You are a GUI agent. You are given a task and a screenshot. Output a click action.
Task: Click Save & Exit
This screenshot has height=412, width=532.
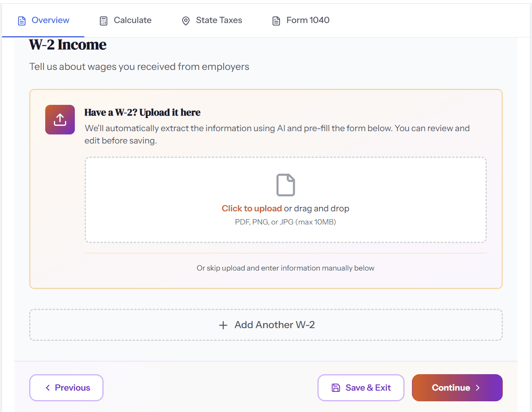click(x=361, y=387)
